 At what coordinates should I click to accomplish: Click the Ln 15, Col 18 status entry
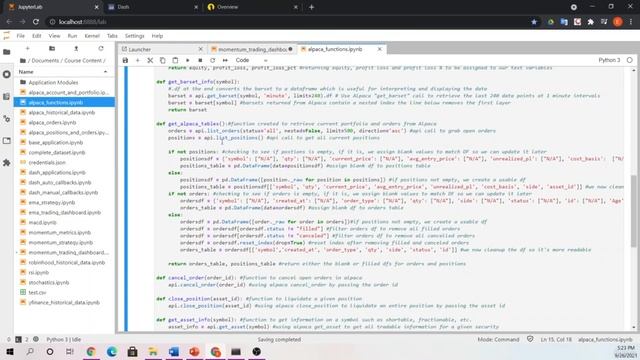click(x=556, y=340)
